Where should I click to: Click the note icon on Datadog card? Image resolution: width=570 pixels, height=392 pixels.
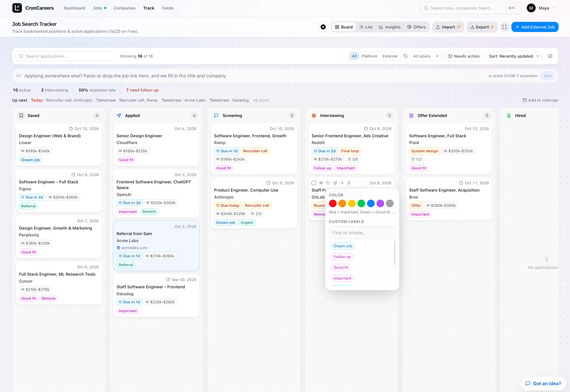coord(168,280)
